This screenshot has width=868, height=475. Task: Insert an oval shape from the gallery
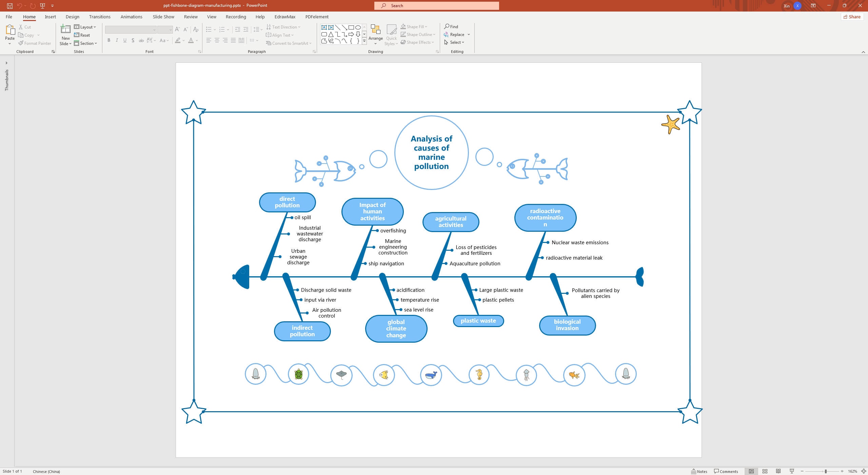point(358,27)
